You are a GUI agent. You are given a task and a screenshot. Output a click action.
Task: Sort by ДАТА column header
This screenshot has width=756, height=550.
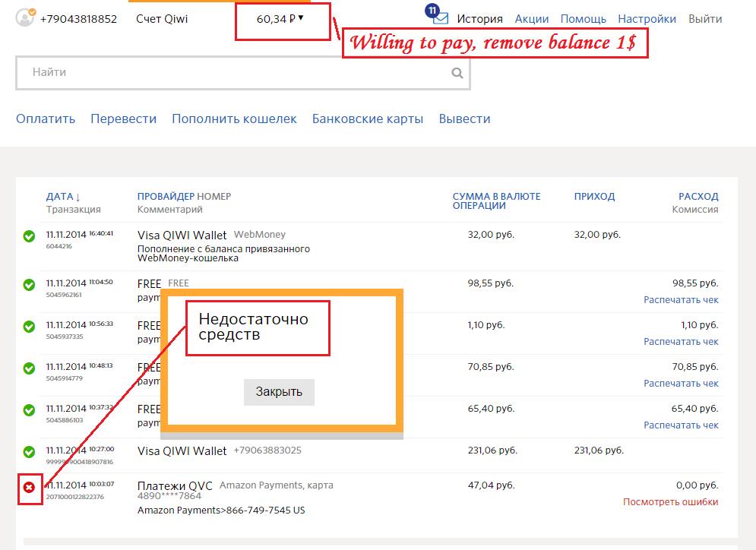63,197
